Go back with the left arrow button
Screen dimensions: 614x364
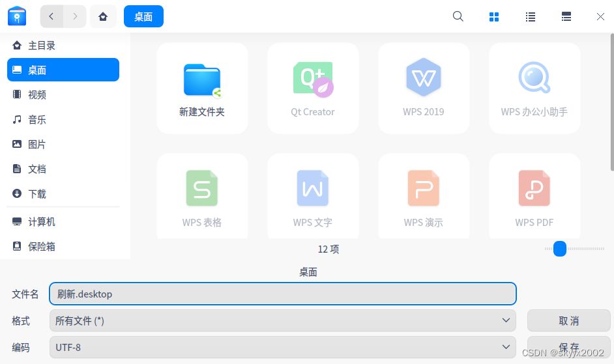coord(51,16)
